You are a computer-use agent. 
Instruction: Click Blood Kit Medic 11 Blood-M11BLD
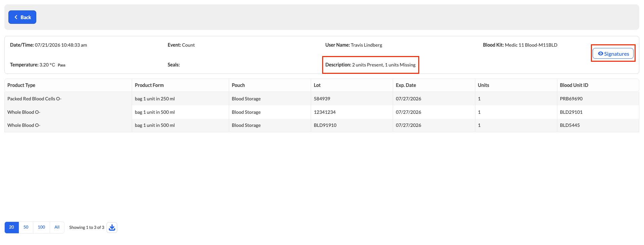tap(531, 45)
